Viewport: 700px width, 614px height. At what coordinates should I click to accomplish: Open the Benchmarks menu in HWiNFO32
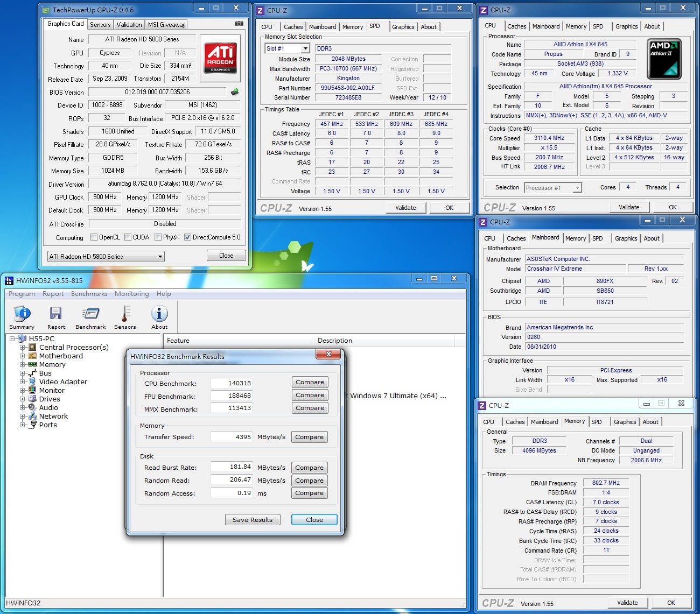click(x=89, y=294)
